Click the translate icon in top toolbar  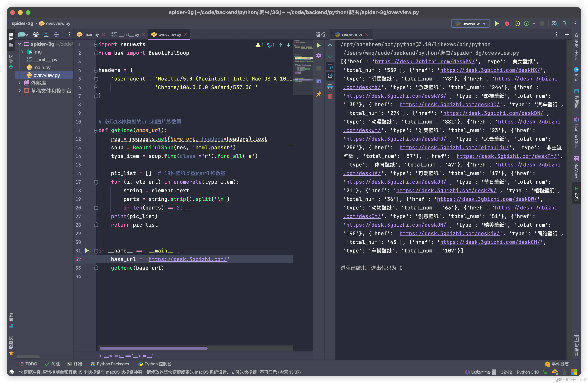point(554,23)
